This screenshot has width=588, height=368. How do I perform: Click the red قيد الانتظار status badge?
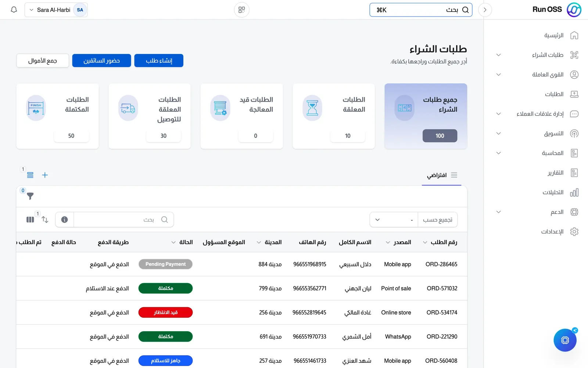165,312
